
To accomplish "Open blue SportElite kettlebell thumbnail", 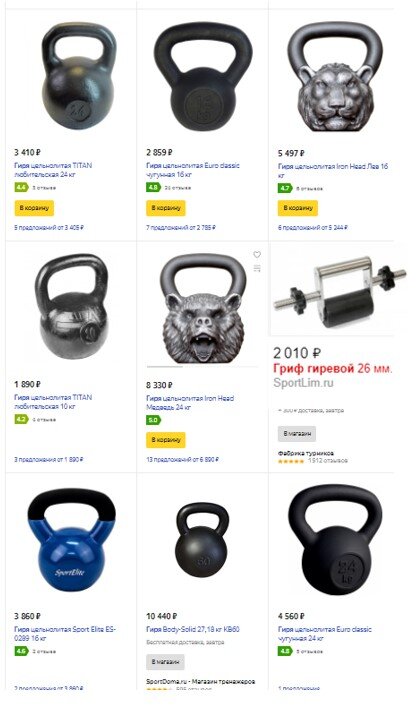I will (71, 540).
